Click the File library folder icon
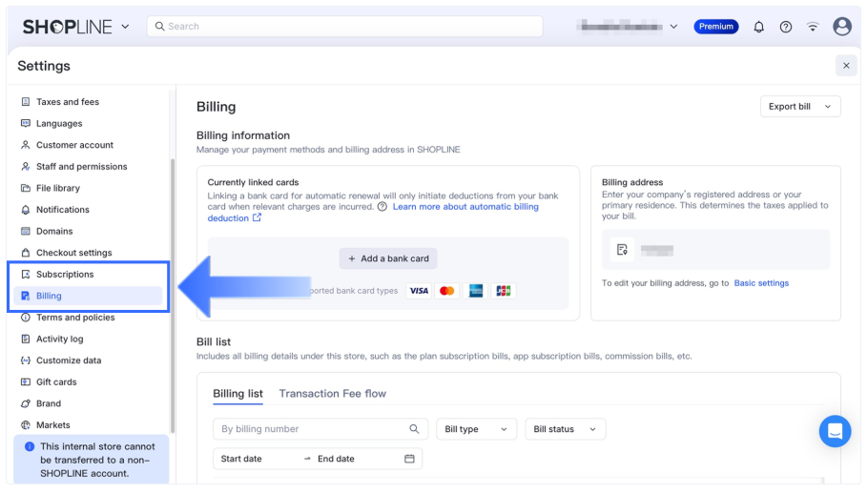Viewport: 868px width, 494px height. (26, 188)
